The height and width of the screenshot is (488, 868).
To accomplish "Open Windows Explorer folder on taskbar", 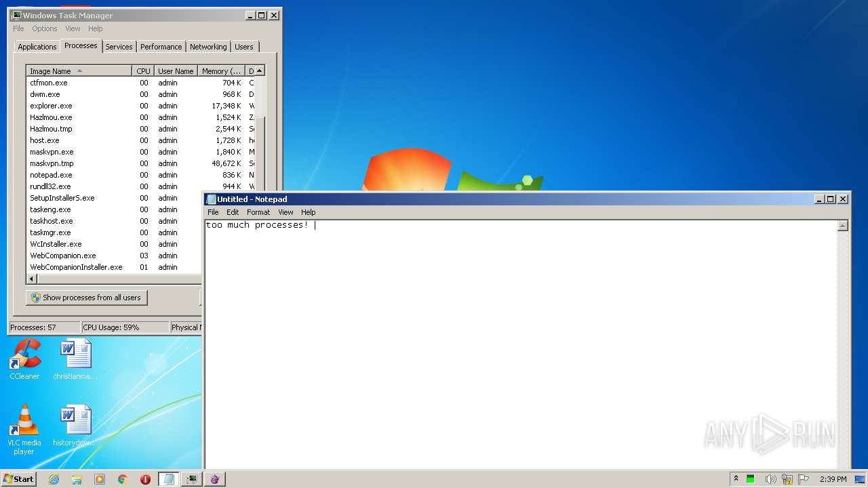I will pyautogui.click(x=77, y=479).
